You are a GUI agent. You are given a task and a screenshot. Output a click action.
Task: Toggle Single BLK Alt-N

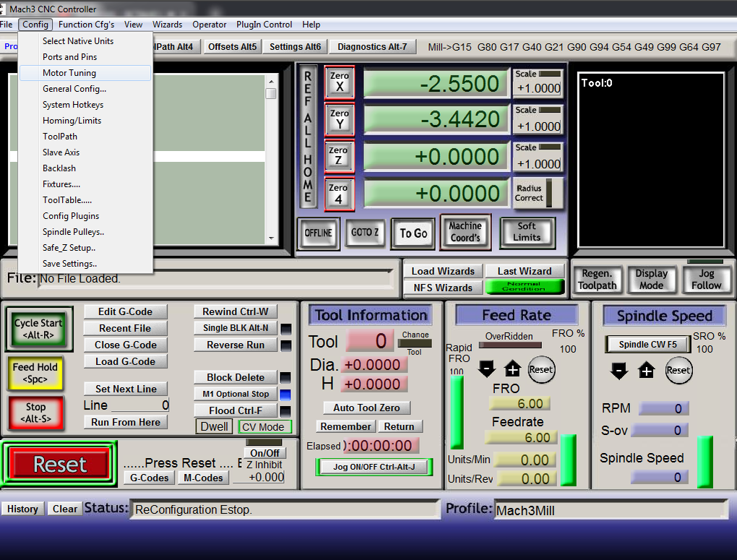(x=236, y=328)
